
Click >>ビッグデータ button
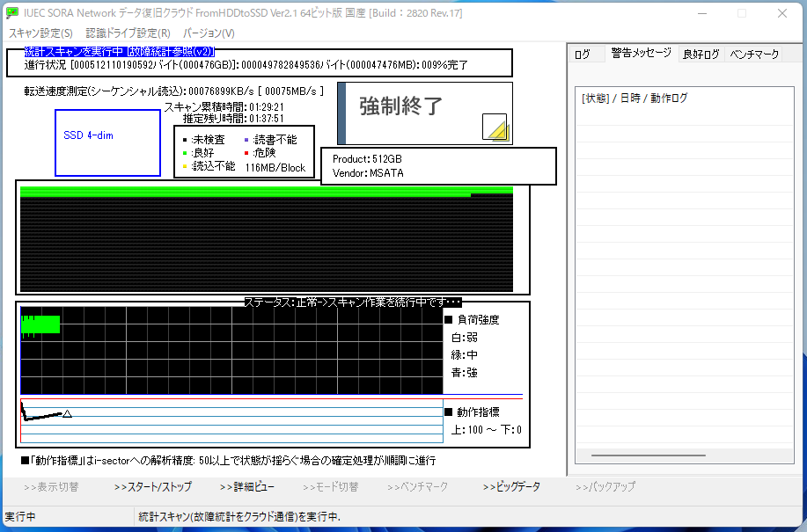(511, 487)
